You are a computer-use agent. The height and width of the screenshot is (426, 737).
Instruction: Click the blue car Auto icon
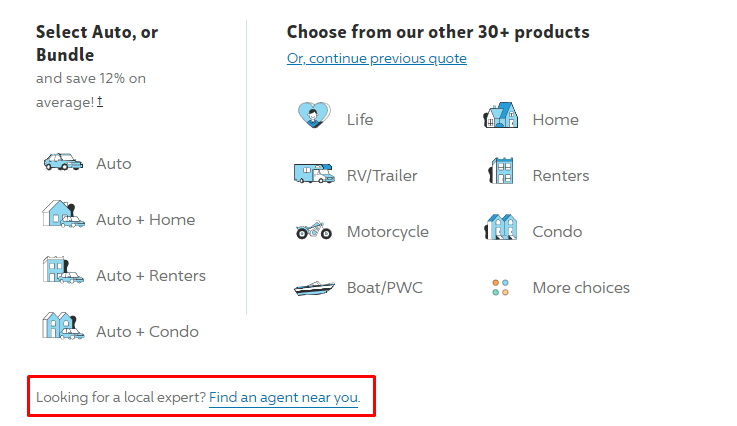click(63, 162)
